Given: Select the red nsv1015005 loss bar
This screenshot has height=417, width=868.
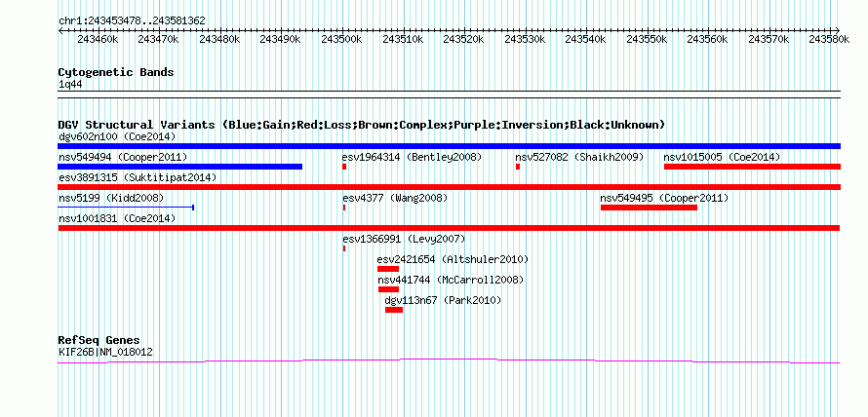Looking at the screenshot, I should click(x=752, y=167).
